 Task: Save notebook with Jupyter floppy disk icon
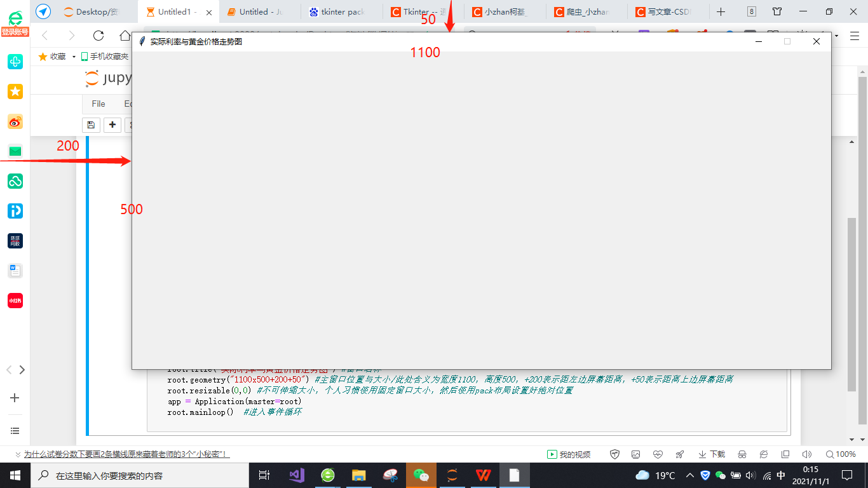click(91, 125)
